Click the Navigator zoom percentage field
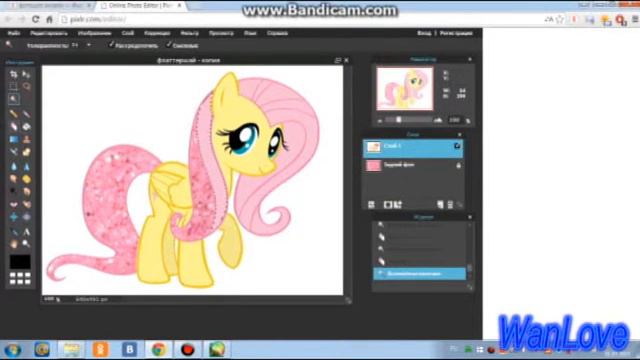The width and height of the screenshot is (640, 360). (454, 120)
